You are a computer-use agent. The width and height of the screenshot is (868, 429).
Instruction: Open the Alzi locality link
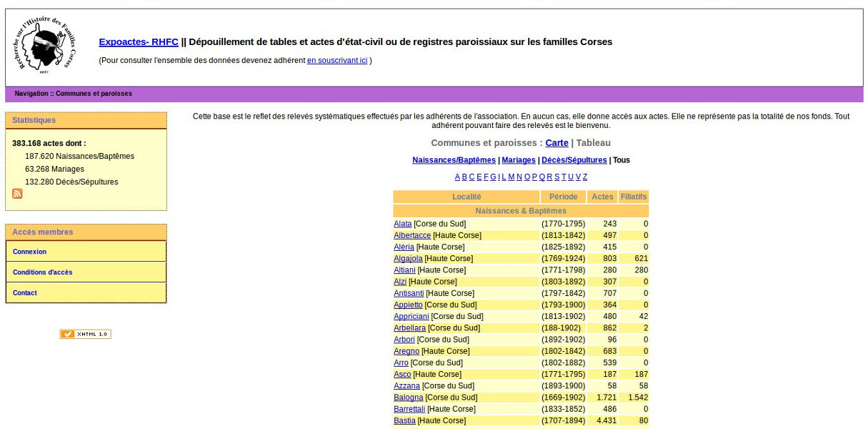[x=400, y=282]
